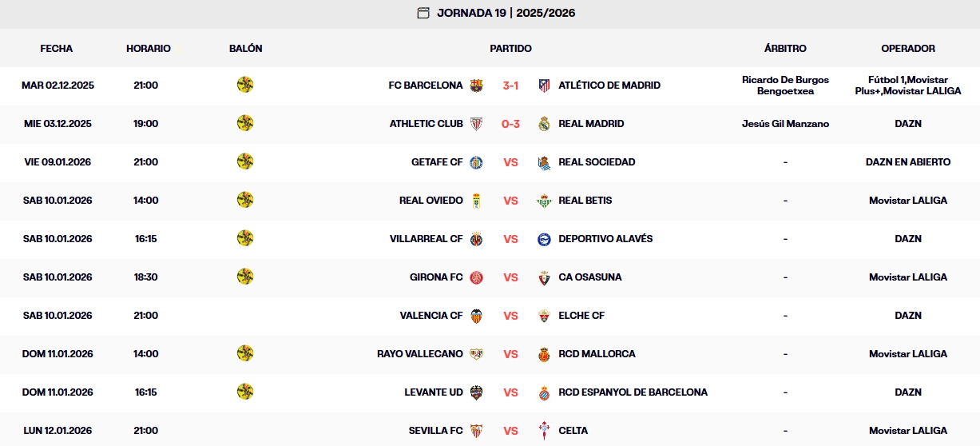Click the RCD Mallorca crest

pos(544,354)
